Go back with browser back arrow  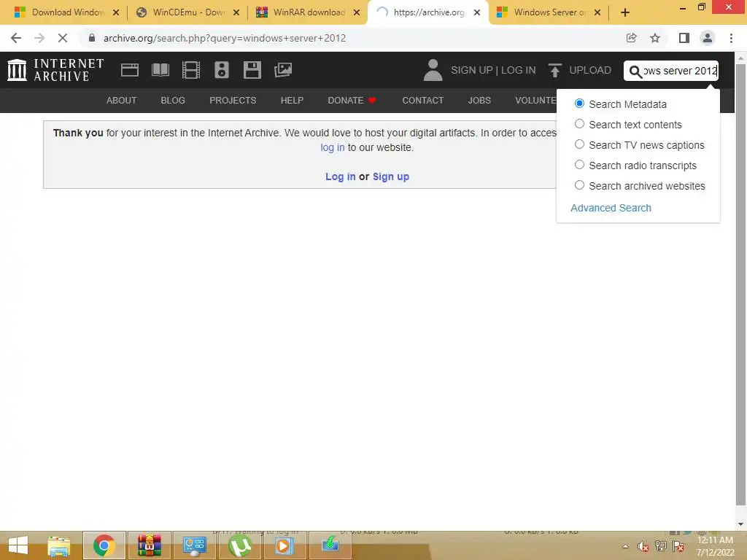tap(16, 38)
